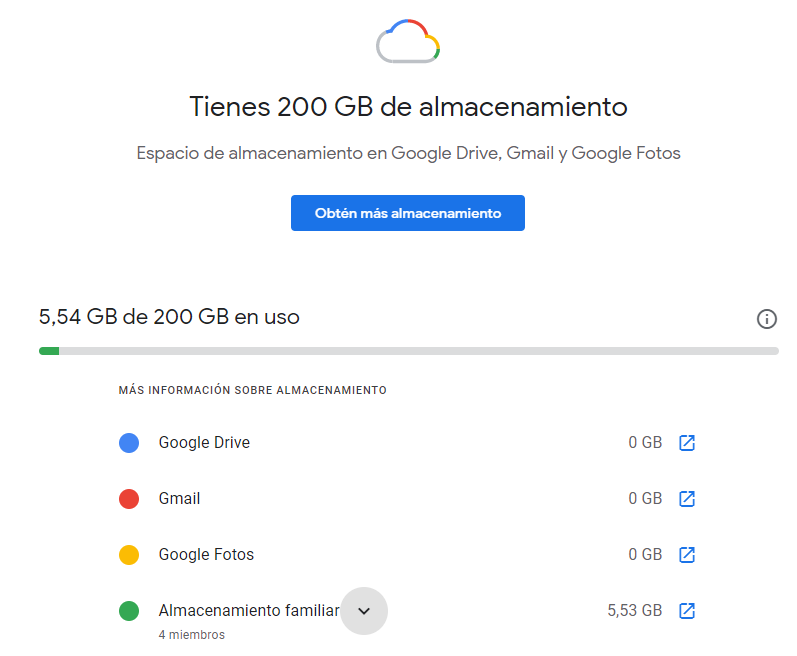Click the yellow Google Fotos dot

[x=129, y=555]
